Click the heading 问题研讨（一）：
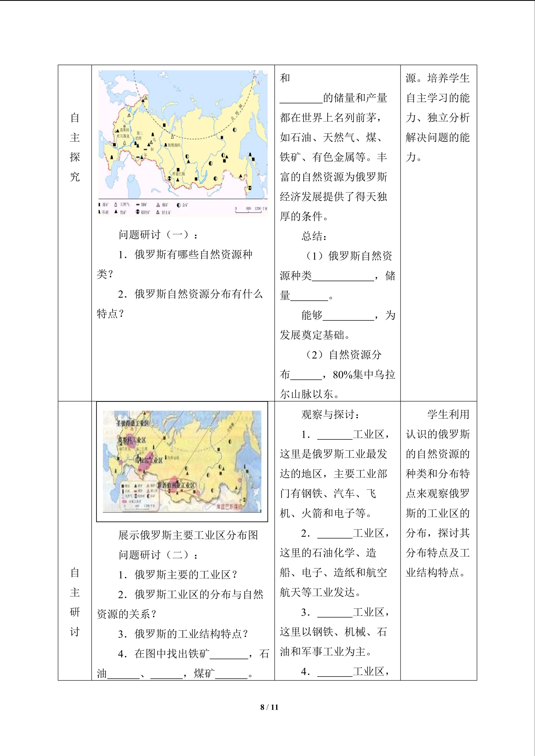 pyautogui.click(x=158, y=235)
